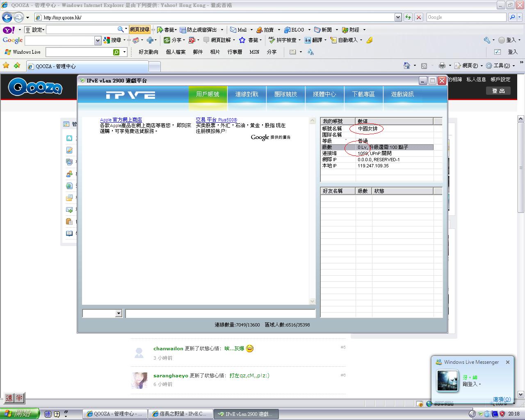Viewport: 525px width, 420px height.
Task: Click the IE address bar
Action: tap(214, 17)
